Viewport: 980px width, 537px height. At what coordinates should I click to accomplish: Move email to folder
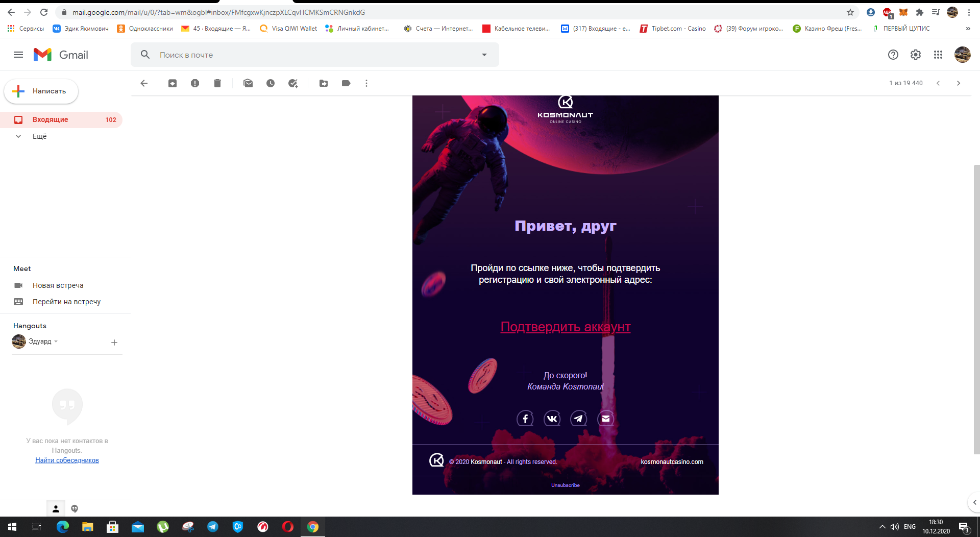324,83
